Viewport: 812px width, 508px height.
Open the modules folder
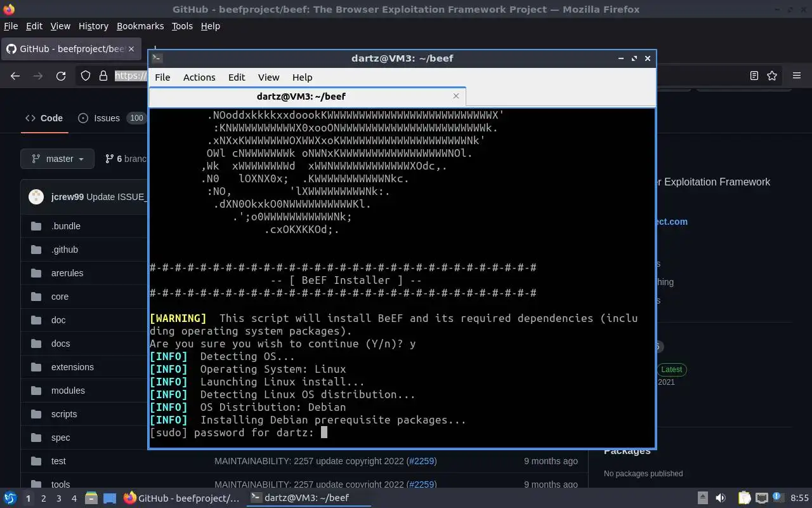tap(68, 391)
